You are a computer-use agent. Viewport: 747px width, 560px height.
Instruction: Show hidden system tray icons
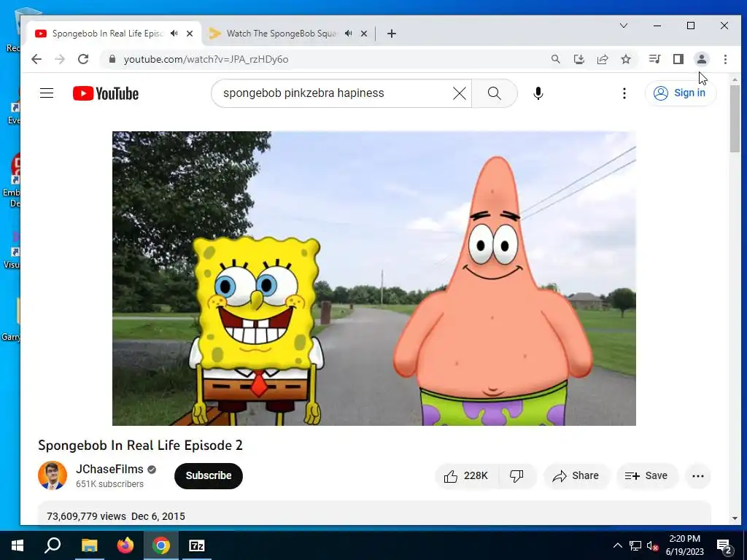coord(617,545)
